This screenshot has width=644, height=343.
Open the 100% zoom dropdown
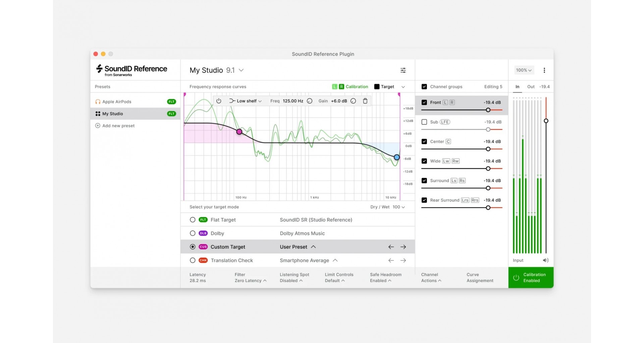pos(524,70)
